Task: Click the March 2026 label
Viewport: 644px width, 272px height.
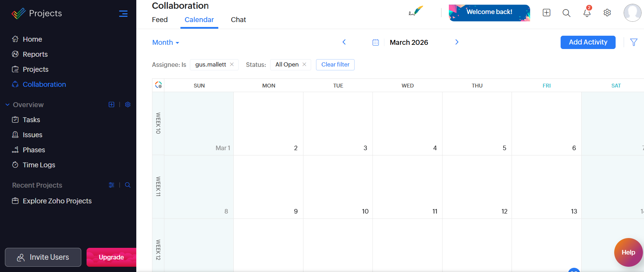Action: point(409,42)
